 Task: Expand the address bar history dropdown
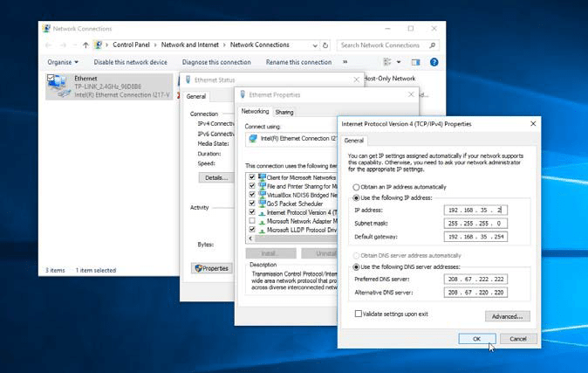coord(315,45)
